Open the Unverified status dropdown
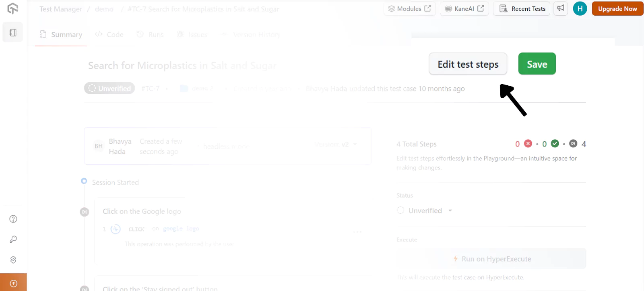The image size is (644, 291). tap(425, 211)
